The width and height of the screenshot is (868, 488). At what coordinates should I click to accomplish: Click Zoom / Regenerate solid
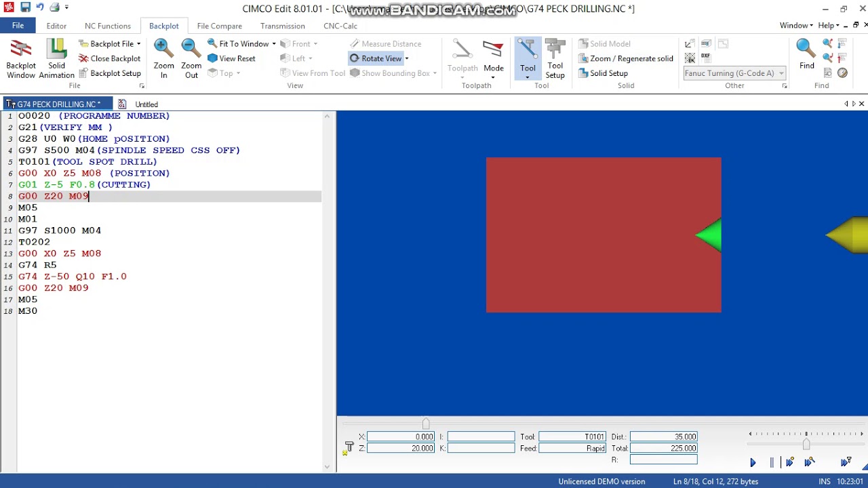[626, 58]
